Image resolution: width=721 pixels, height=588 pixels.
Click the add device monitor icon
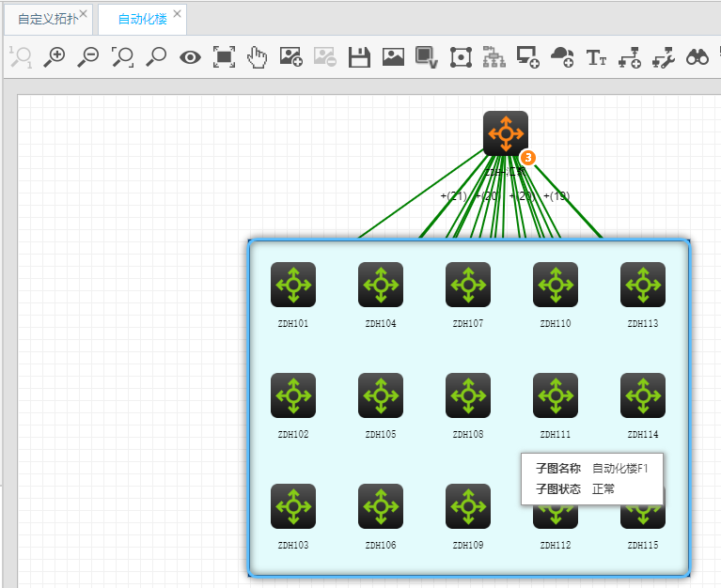point(527,57)
